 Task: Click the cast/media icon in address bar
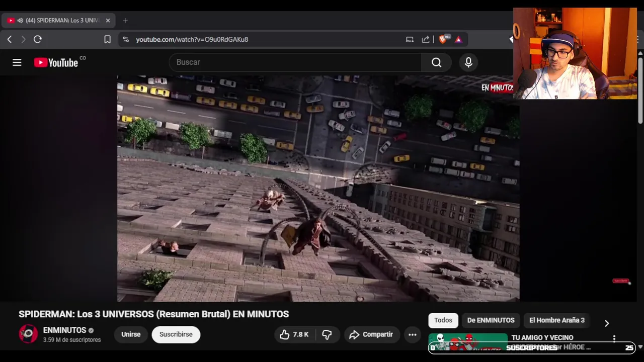click(x=410, y=39)
